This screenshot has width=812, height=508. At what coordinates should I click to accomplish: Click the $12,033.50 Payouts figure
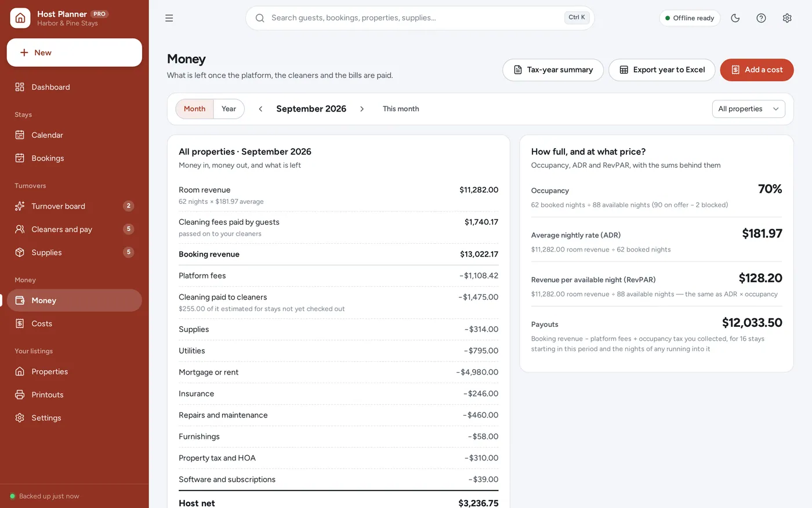coord(752,323)
